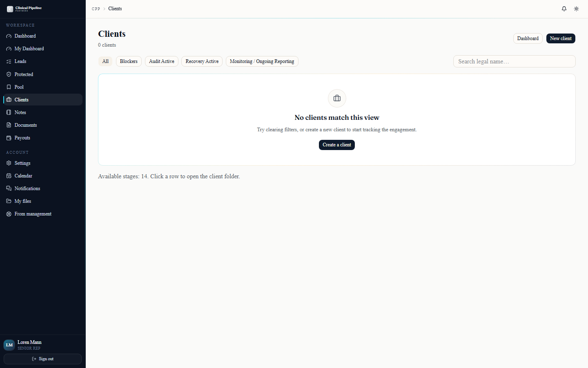Open the Protected section

(42, 74)
